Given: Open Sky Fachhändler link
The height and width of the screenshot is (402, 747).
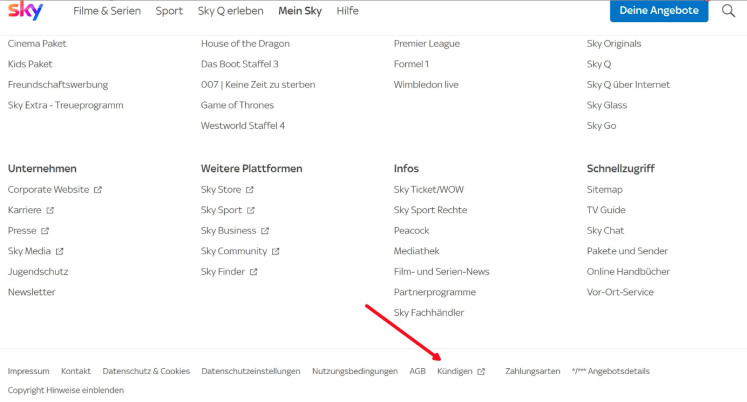Looking at the screenshot, I should [x=429, y=312].
